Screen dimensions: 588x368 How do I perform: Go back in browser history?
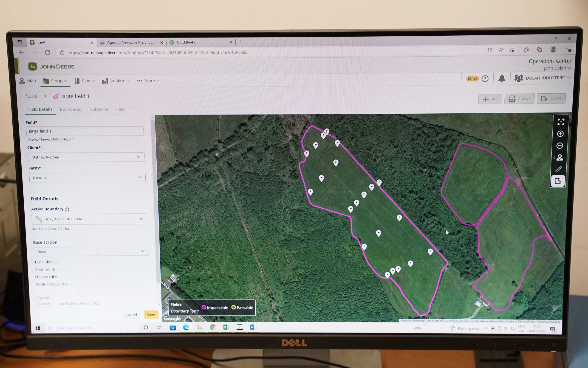pos(22,52)
